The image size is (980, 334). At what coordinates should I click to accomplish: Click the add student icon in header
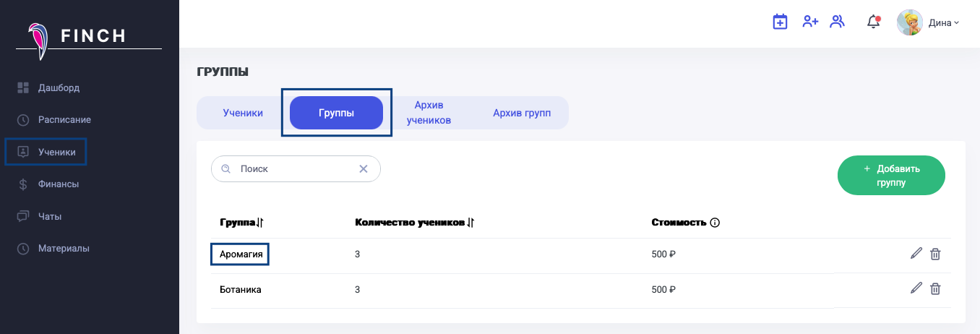click(810, 22)
